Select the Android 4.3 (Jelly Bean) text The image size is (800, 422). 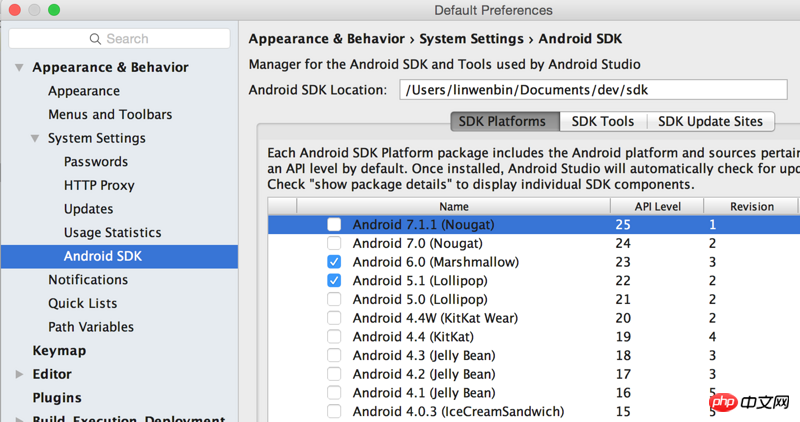424,355
